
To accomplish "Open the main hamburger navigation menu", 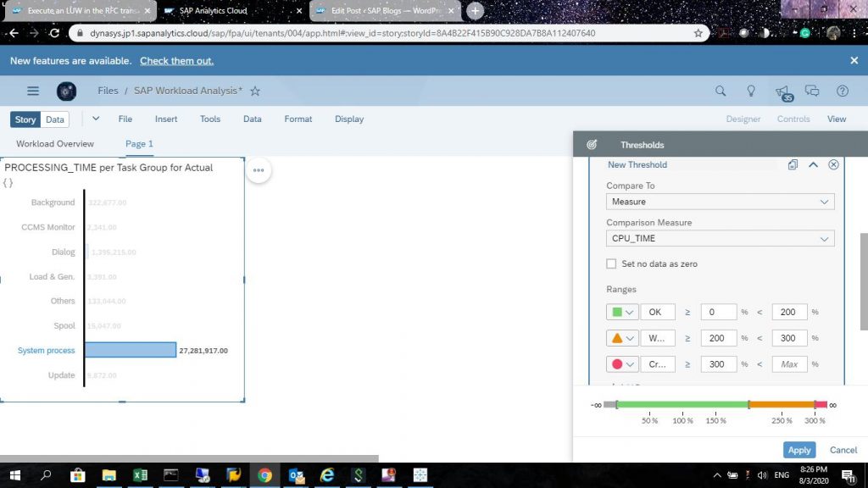I will 33,91.
